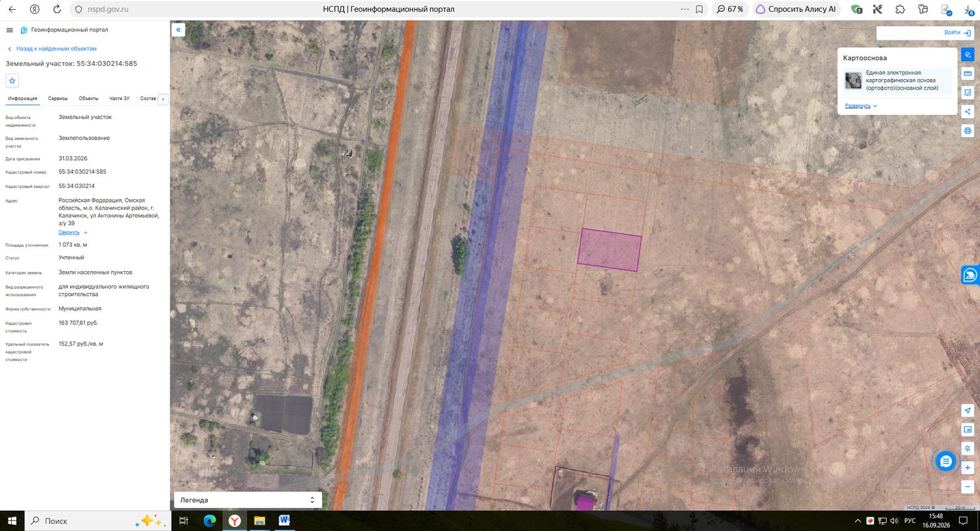Open the 67 % page zoom control
The image size is (980, 531).
pos(730,9)
